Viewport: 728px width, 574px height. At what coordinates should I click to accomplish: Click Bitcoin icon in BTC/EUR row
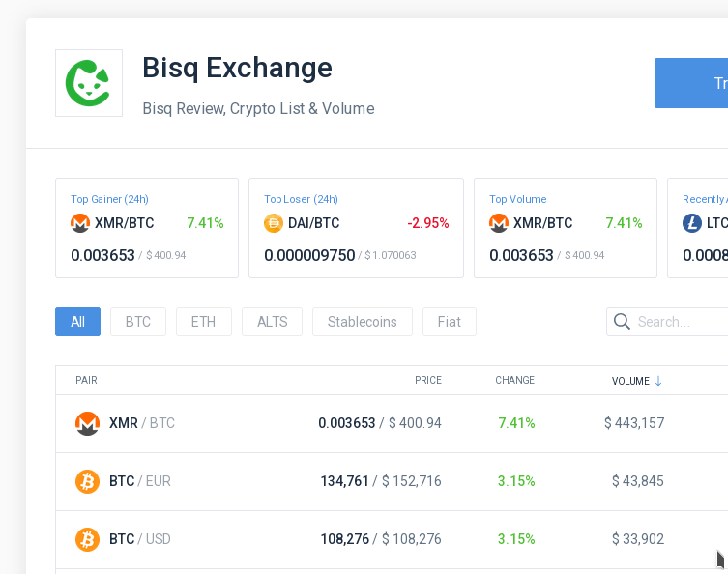pos(88,481)
